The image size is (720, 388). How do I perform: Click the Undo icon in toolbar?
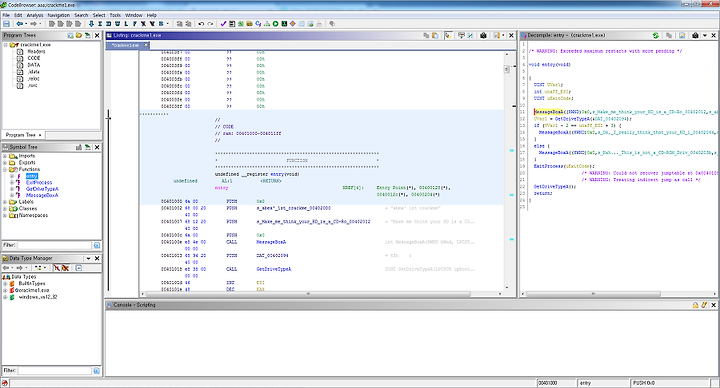point(201,24)
